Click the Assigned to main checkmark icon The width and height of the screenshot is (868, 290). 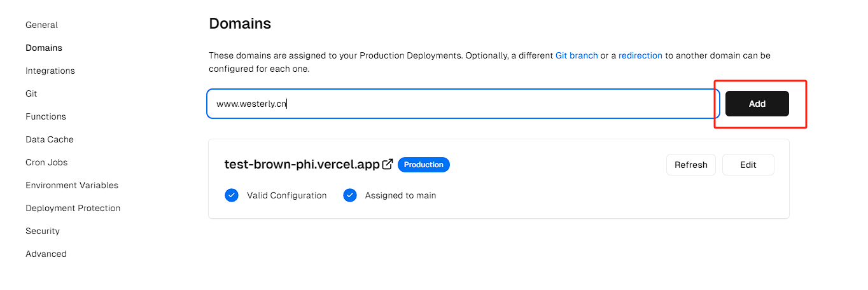coord(350,195)
